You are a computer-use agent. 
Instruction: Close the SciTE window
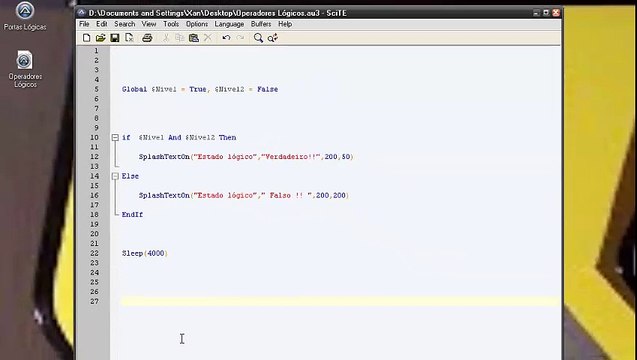(x=556, y=13)
